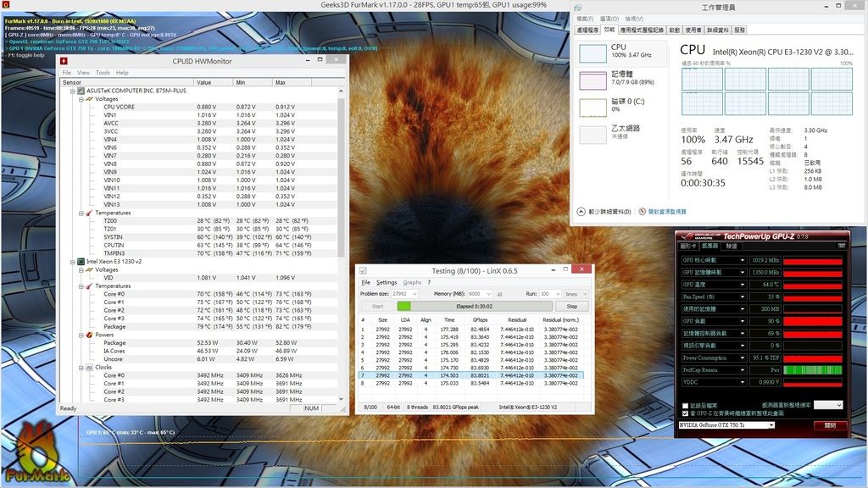Screen dimensions: 868x488
Task: Select LinX result row 7 with 83.8021 GFlops
Action: pyautogui.click(x=470, y=375)
